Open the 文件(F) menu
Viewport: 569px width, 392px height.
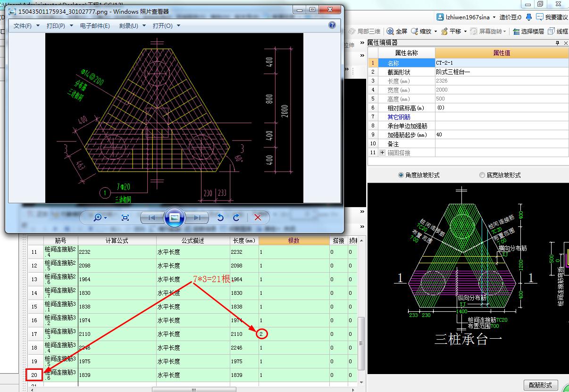[x=26, y=26]
